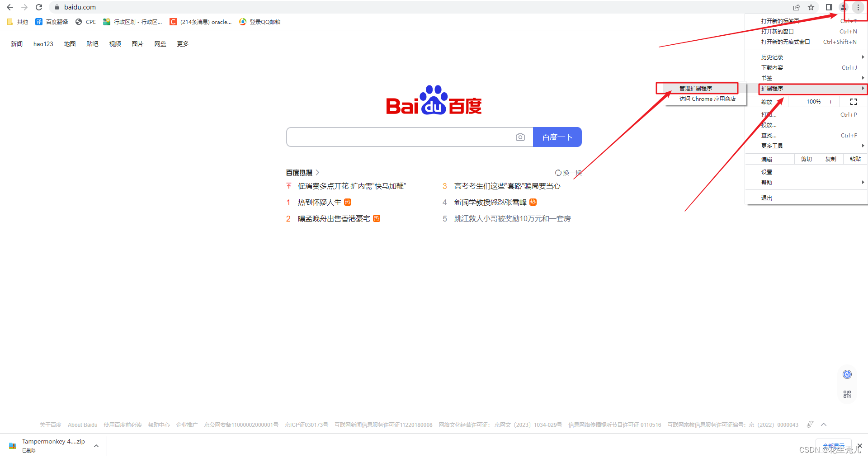The image size is (868, 458).
Task: Open the 帮助中心 footer link
Action: coord(159,425)
